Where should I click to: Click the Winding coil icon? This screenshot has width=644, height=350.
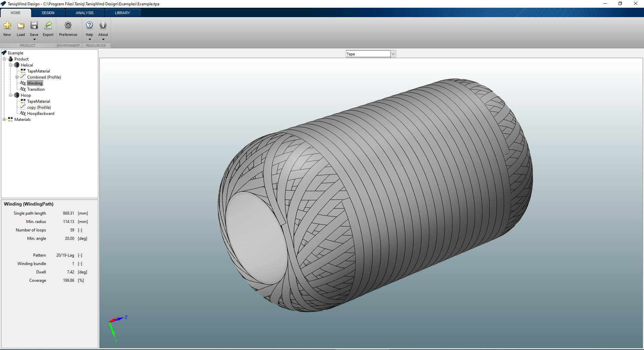pyautogui.click(x=23, y=83)
